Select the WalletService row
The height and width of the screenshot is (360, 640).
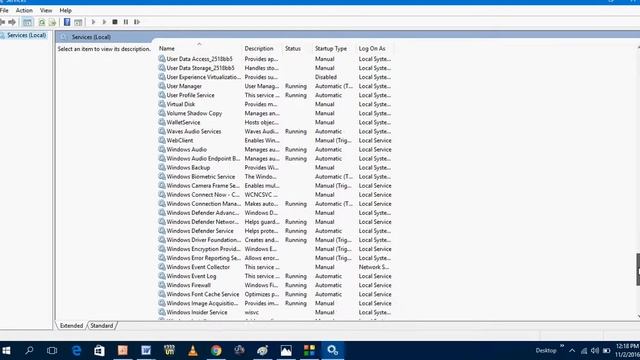pyautogui.click(x=274, y=122)
